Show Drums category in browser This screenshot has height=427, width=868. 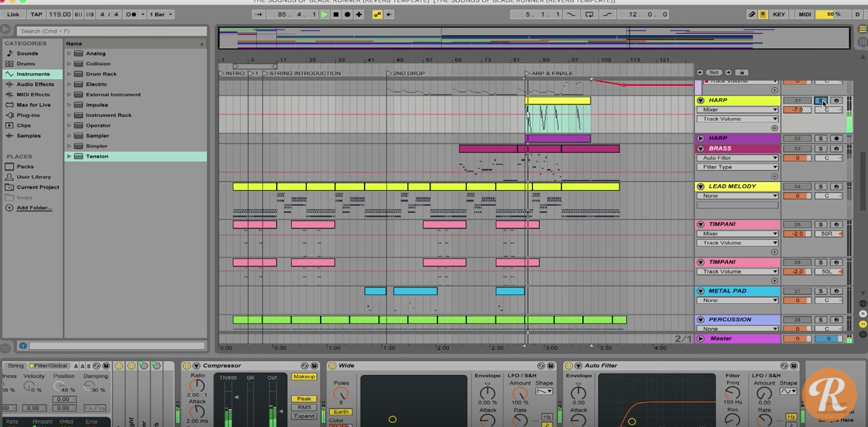[x=26, y=64]
